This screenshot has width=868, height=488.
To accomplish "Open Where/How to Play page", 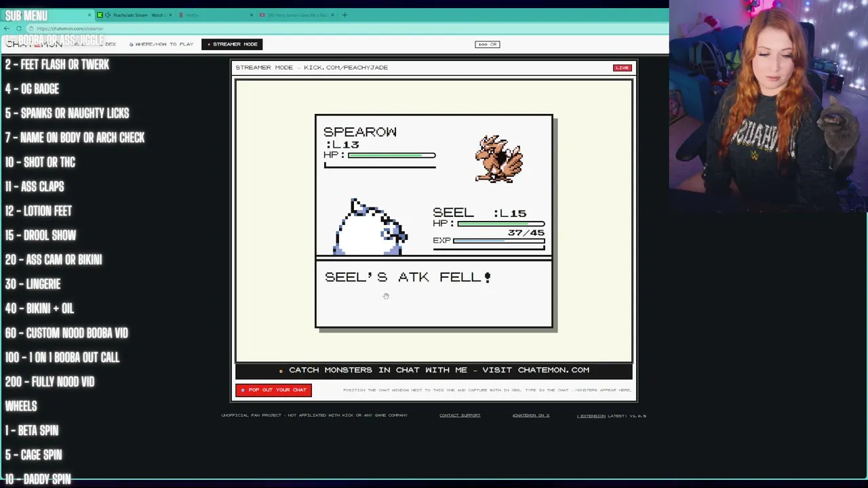I will point(161,44).
